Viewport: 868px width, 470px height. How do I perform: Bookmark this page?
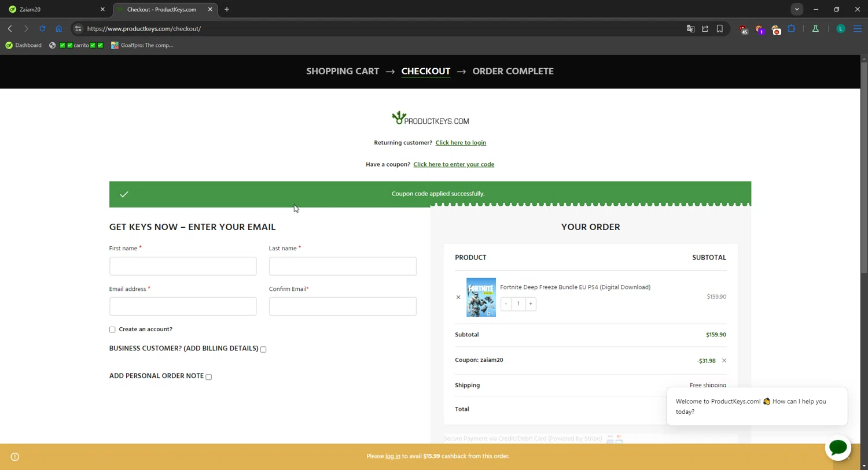(x=720, y=28)
